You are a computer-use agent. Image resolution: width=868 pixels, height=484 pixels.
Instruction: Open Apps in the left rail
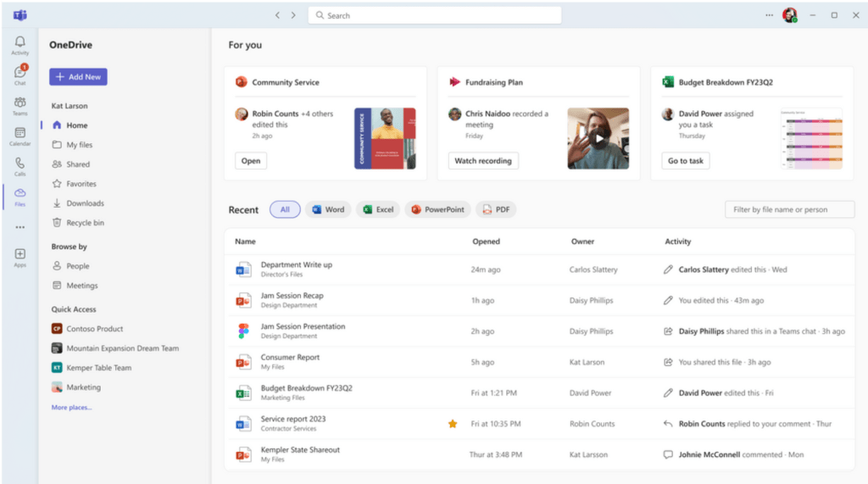coord(20,258)
